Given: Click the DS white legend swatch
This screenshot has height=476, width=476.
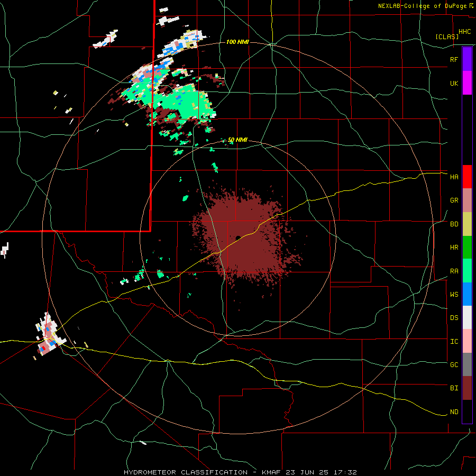Looking at the screenshot, I should 467,317.
